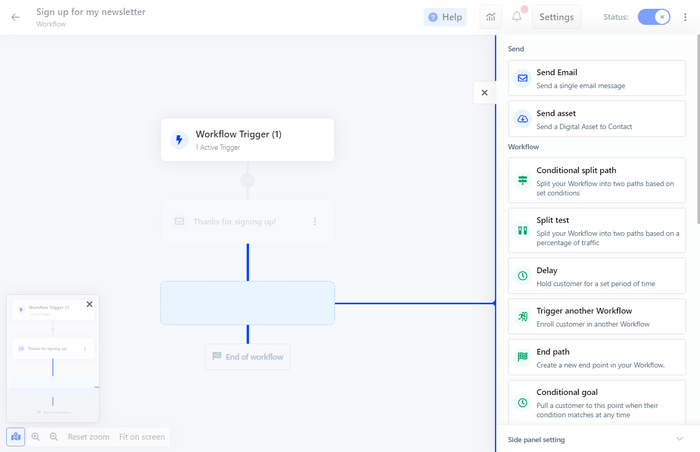Open the Help button
The image size is (700, 452).
point(445,17)
